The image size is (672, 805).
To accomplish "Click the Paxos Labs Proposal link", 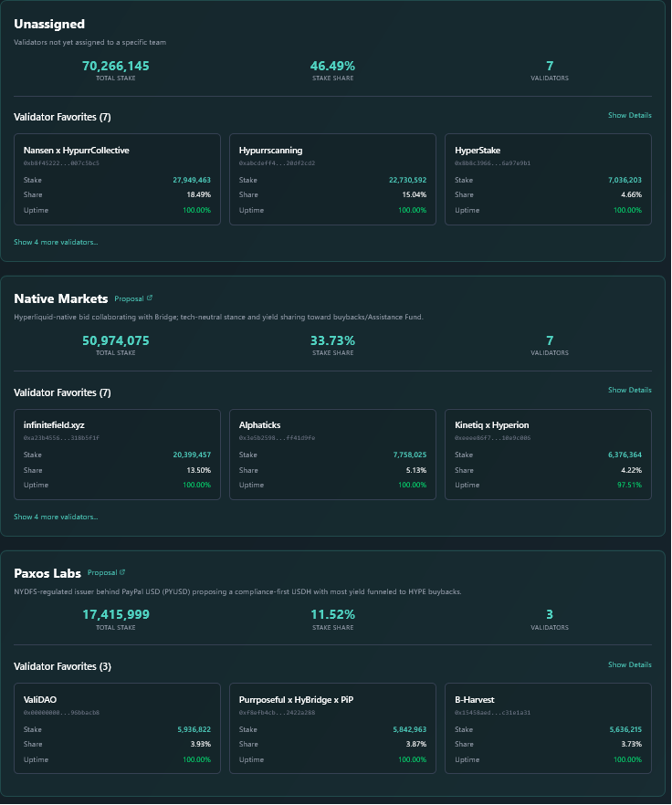I will pyautogui.click(x=101, y=573).
